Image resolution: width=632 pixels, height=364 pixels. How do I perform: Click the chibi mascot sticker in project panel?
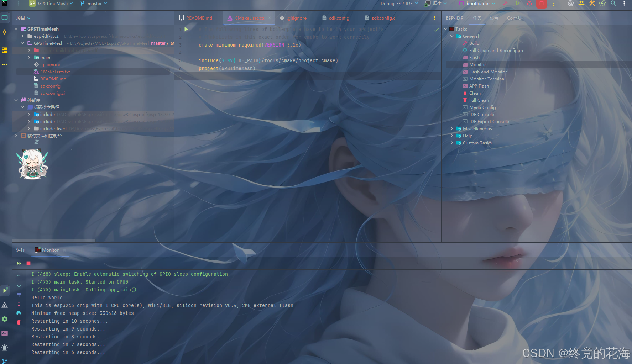[x=32, y=164]
